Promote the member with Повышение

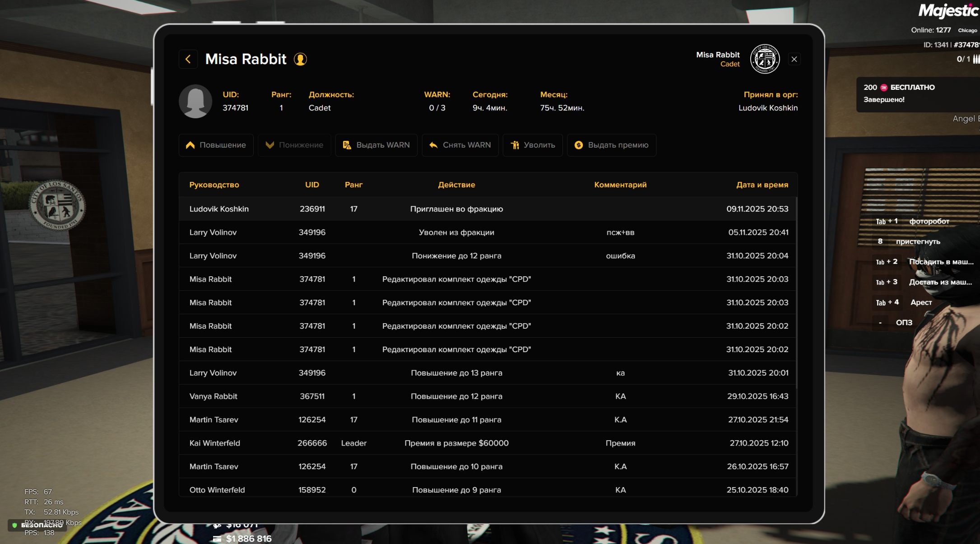point(216,145)
